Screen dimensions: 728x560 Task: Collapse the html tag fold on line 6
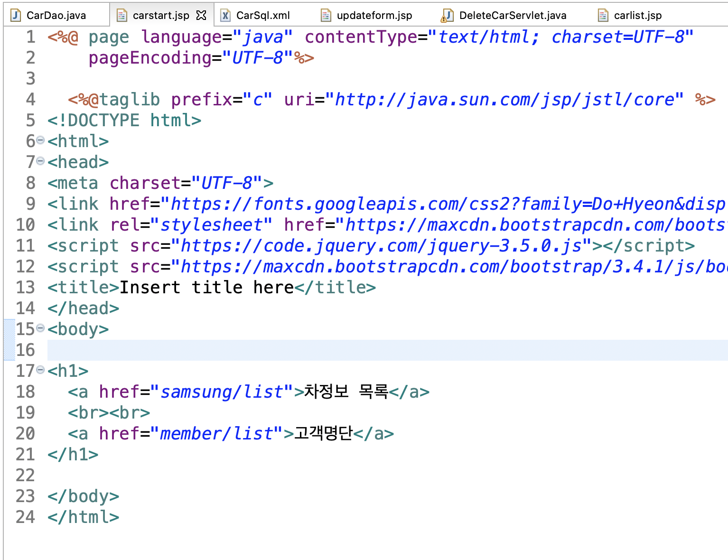(x=40, y=140)
